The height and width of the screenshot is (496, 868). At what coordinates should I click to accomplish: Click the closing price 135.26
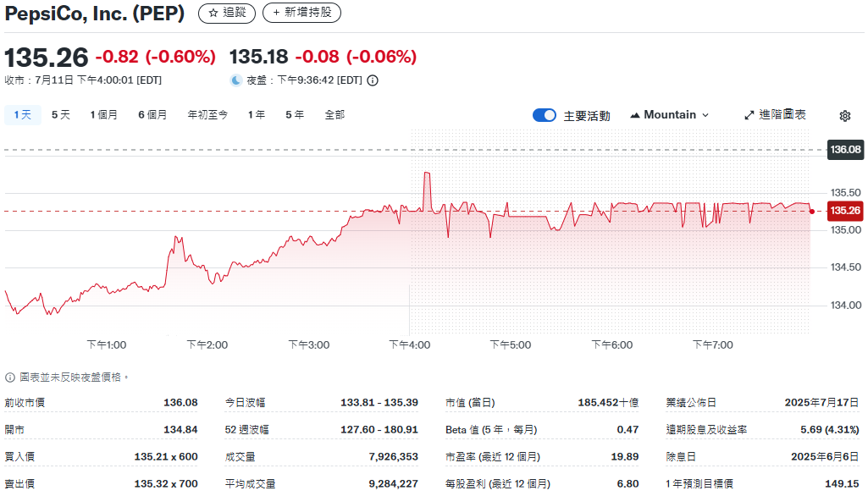(47, 58)
